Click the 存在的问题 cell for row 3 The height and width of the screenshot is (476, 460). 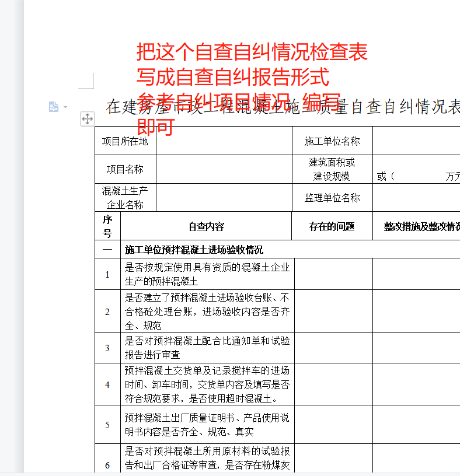coord(333,348)
